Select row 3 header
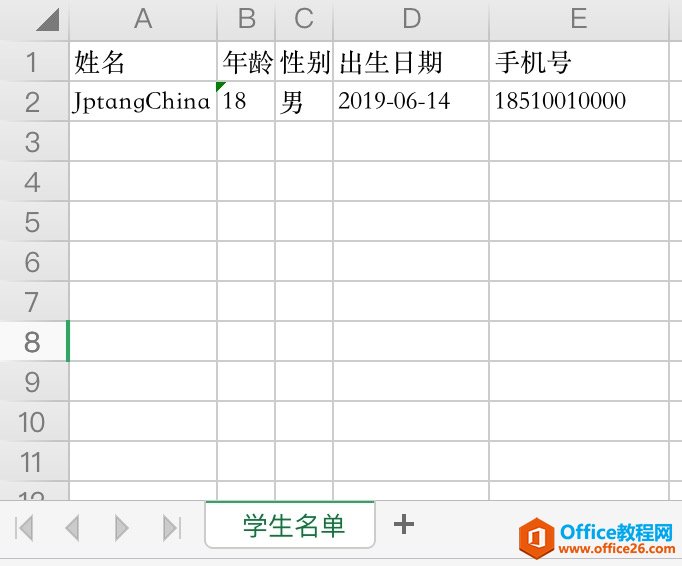The height and width of the screenshot is (566, 682). (34, 141)
